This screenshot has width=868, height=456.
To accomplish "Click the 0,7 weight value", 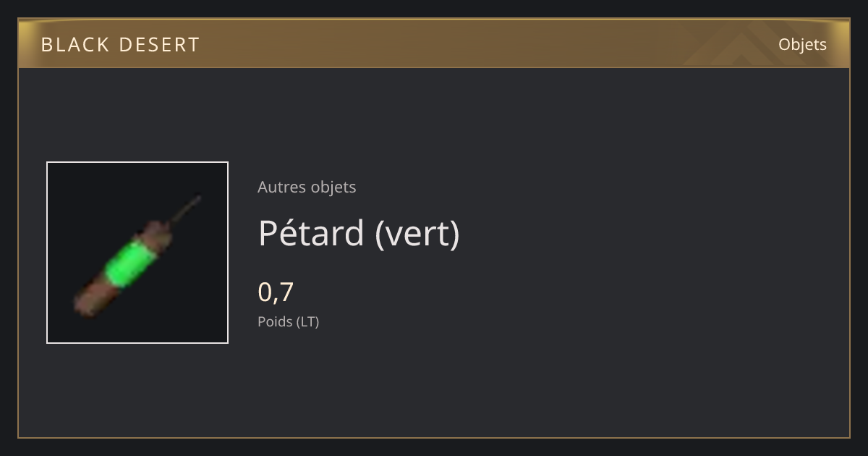I will [x=276, y=292].
